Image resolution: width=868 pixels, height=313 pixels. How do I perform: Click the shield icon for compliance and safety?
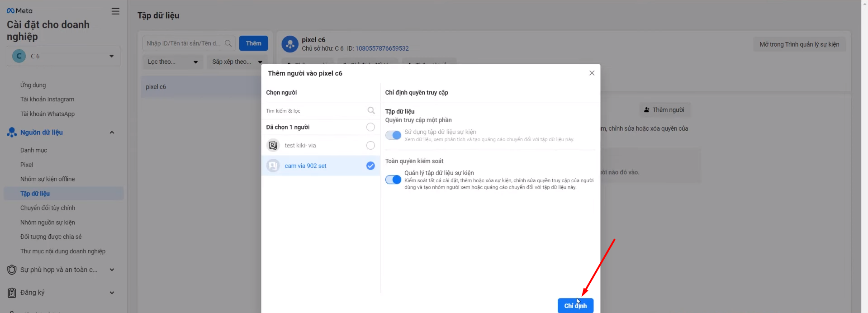click(12, 270)
